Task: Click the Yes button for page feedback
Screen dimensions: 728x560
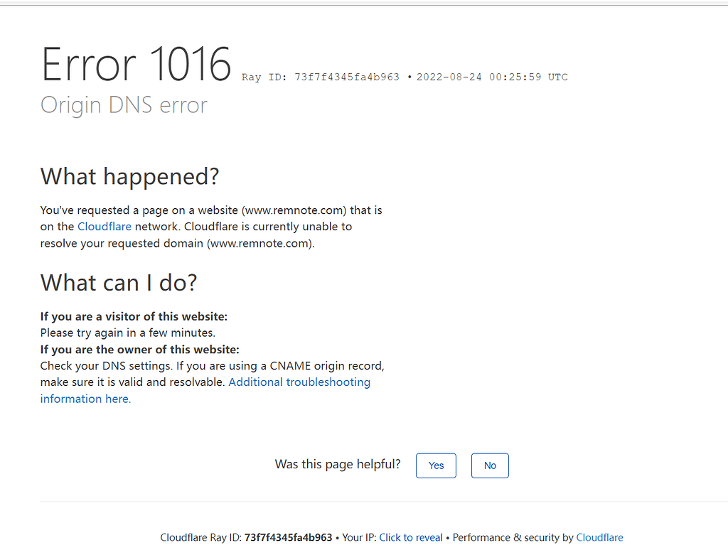Action: pyautogui.click(x=436, y=465)
